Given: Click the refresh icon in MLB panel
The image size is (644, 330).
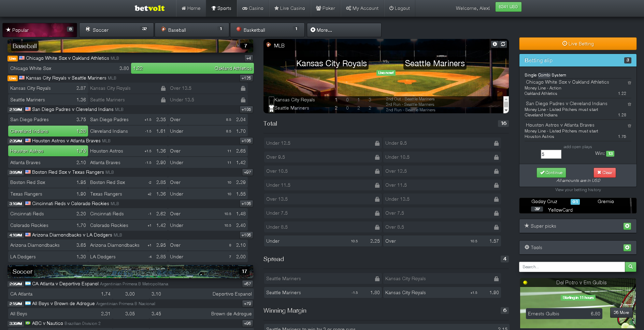Looking at the screenshot, I should [x=503, y=44].
